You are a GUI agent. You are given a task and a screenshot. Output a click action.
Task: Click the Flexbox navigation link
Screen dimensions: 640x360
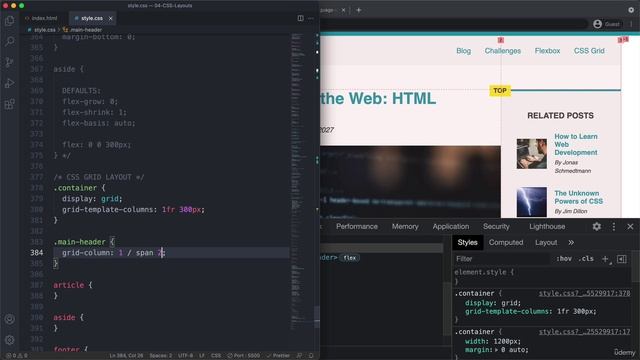pos(547,51)
